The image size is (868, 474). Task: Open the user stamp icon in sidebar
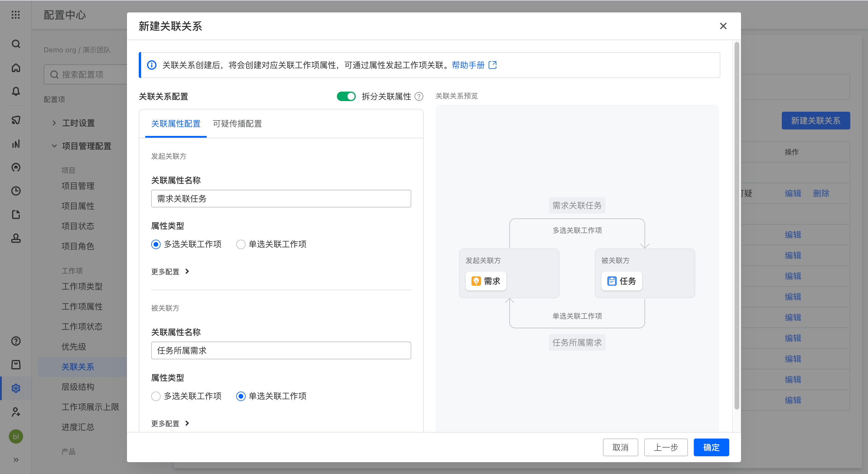coord(15,238)
